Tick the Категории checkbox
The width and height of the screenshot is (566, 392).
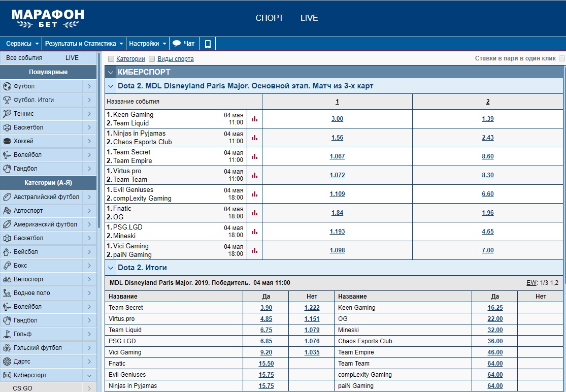pyautogui.click(x=111, y=59)
